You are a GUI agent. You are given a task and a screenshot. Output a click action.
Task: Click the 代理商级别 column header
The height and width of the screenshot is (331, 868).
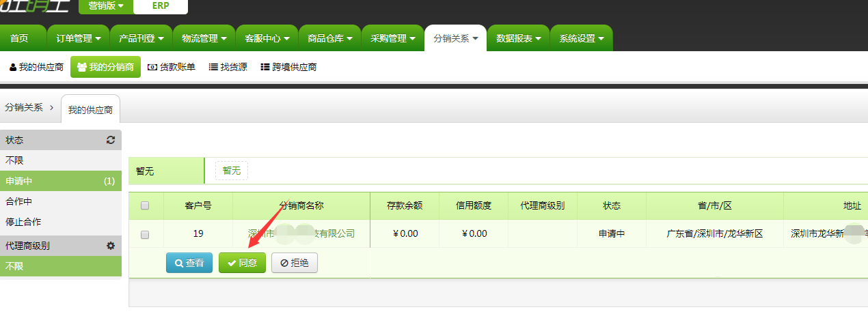(x=543, y=205)
